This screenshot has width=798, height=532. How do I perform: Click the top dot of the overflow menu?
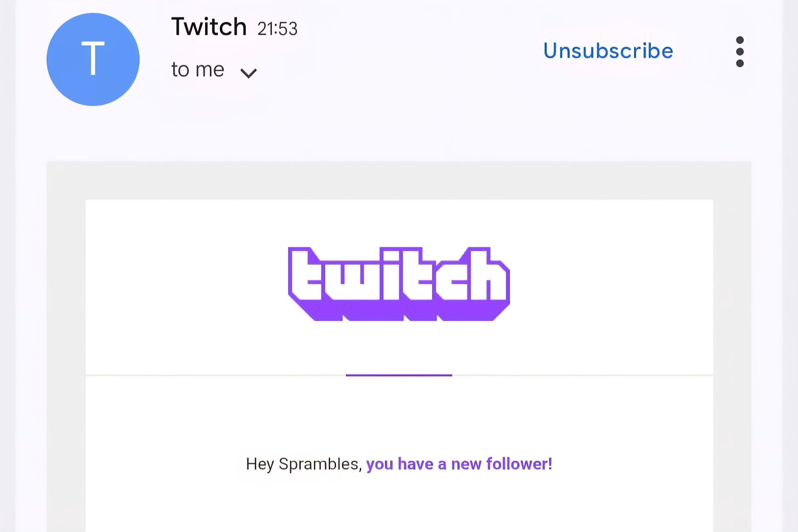pos(740,40)
